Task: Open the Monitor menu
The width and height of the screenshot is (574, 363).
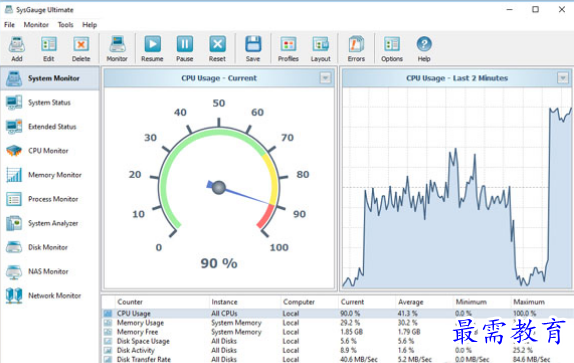Action: pos(36,25)
